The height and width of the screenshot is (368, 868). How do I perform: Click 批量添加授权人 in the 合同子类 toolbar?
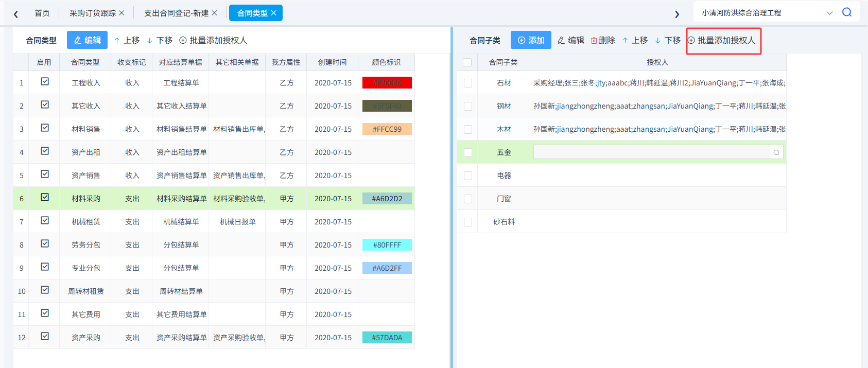click(722, 40)
